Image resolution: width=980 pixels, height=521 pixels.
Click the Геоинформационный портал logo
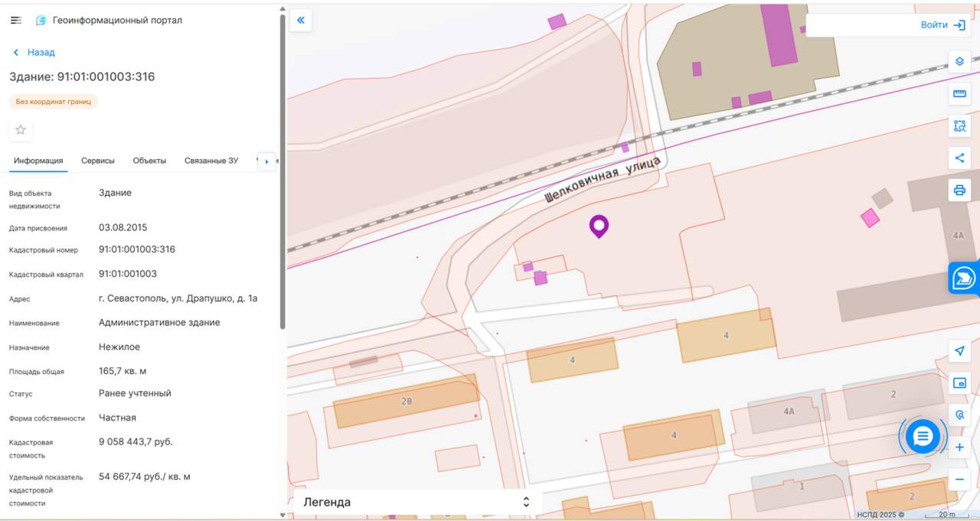(x=41, y=21)
